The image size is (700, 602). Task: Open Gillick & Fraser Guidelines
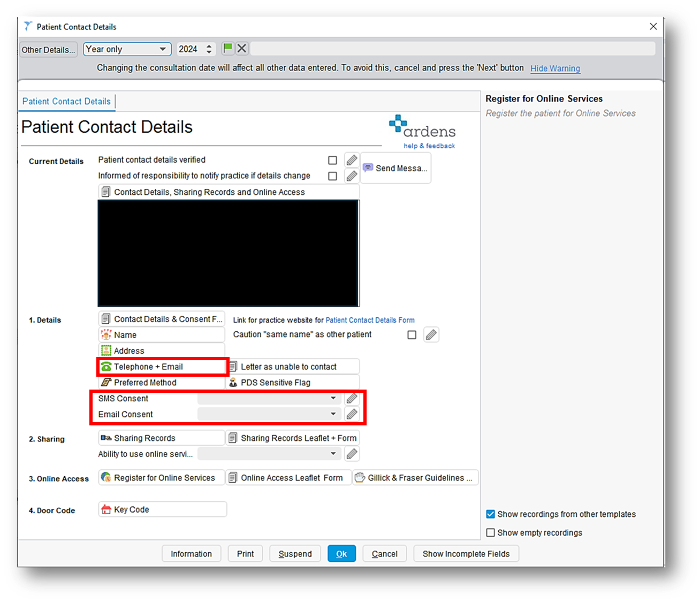tap(415, 478)
